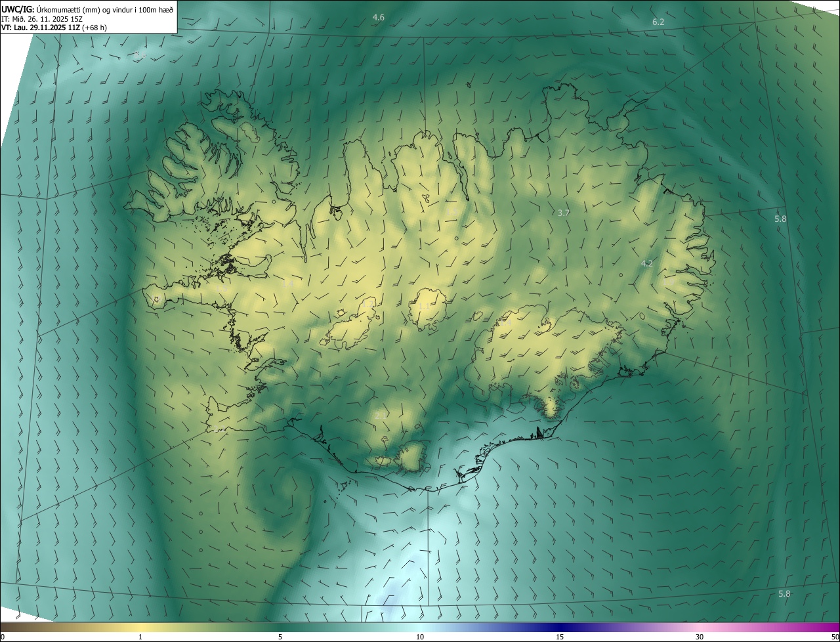The height and width of the screenshot is (642, 840).
Task: Click the 15 tick on the color scale
Action: coord(560,637)
